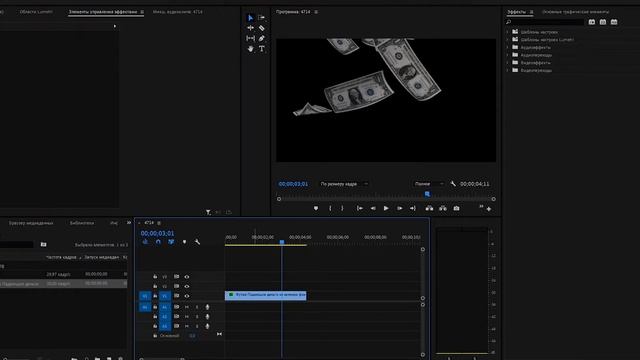Select the Hand tool
Image resolution: width=640 pixels, height=360 pixels.
point(250,49)
